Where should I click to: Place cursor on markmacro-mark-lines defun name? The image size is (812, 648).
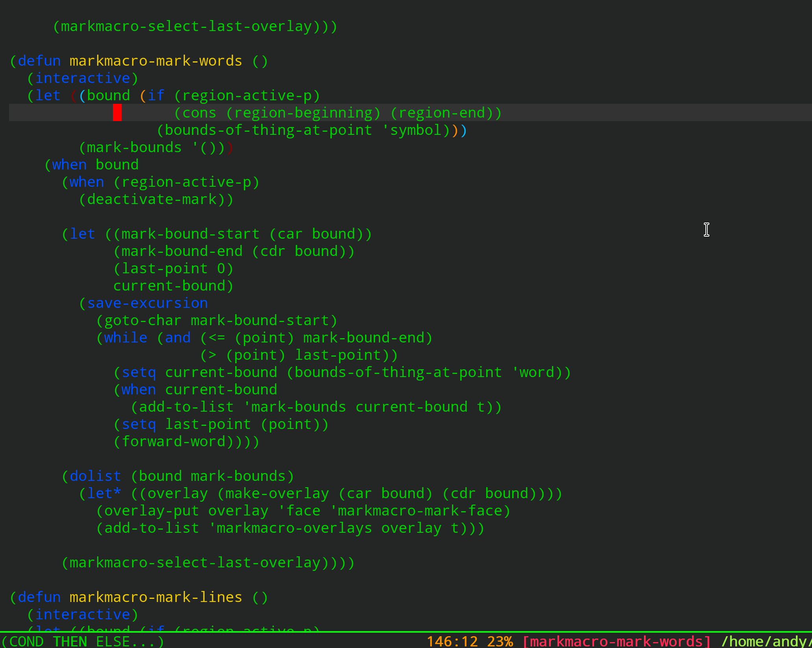(156, 597)
